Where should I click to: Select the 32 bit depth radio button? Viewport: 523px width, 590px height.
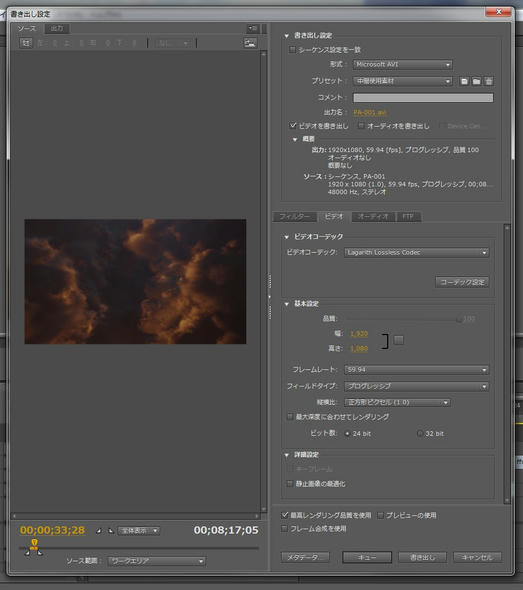420,433
